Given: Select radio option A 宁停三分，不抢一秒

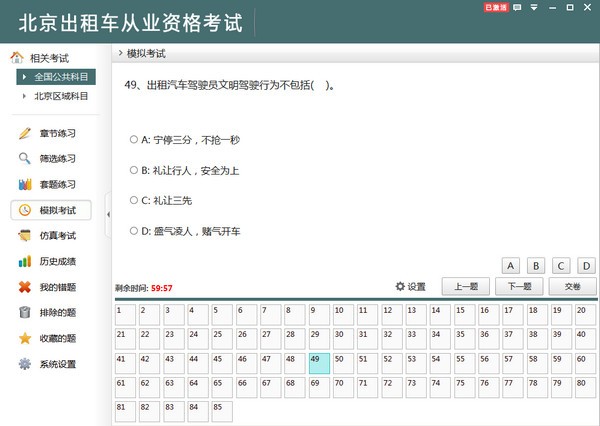Looking at the screenshot, I should click(134, 139).
